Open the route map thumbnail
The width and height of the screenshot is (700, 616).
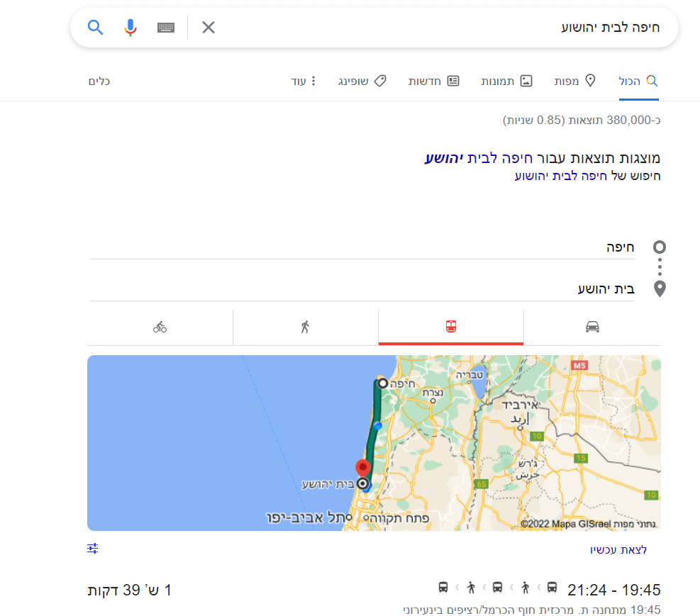[374, 443]
